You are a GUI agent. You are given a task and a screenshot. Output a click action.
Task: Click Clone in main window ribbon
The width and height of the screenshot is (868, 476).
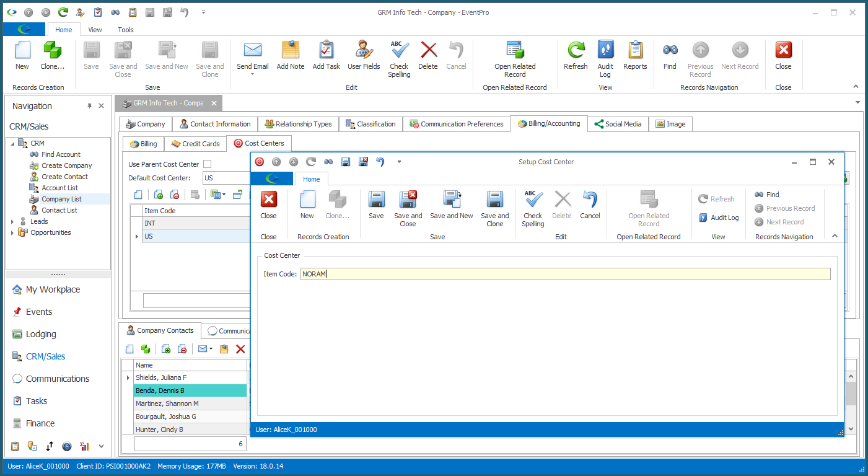[x=52, y=56]
